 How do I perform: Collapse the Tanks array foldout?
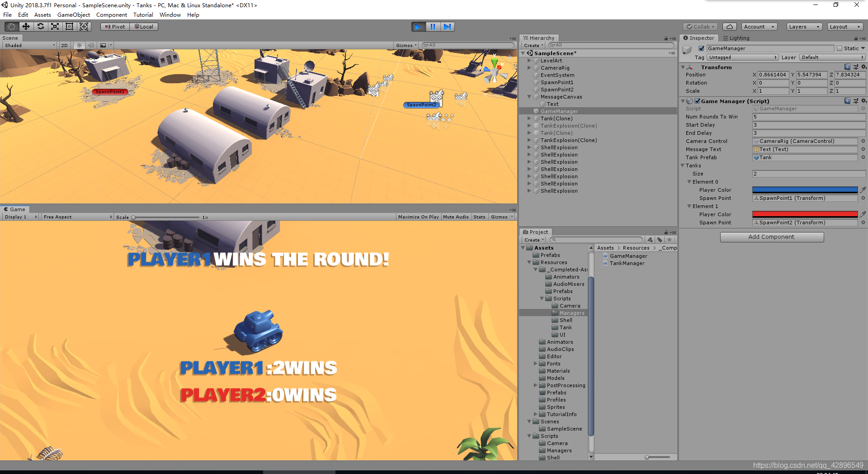tap(683, 166)
